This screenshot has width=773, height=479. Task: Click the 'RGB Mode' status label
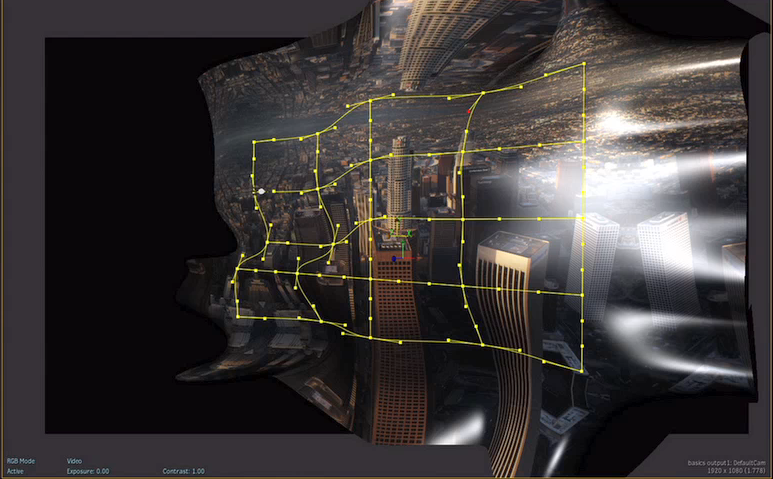point(21,461)
